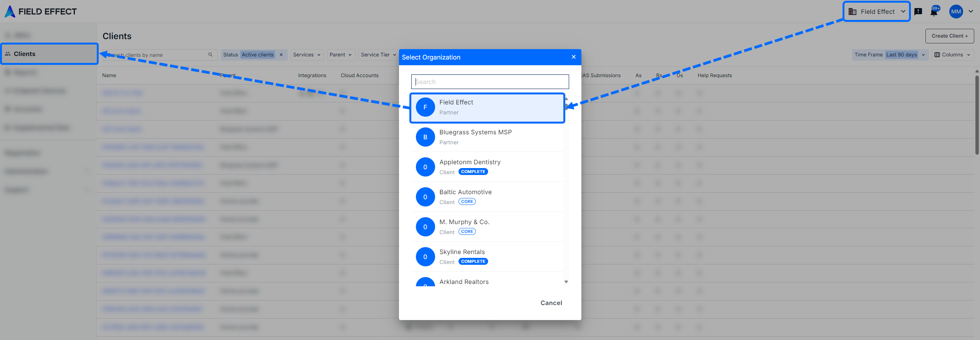Click the Field Effect logo
Screen dimensions: 980x340
[x=40, y=12]
